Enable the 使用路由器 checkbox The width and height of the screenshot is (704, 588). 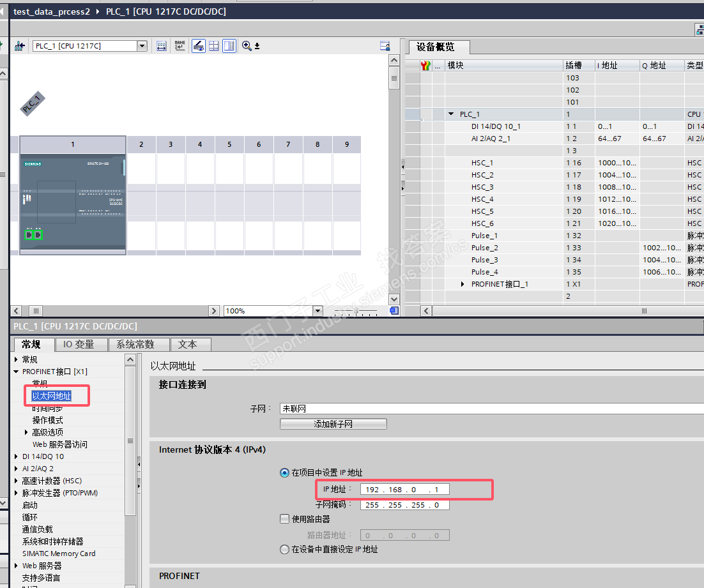[284, 519]
